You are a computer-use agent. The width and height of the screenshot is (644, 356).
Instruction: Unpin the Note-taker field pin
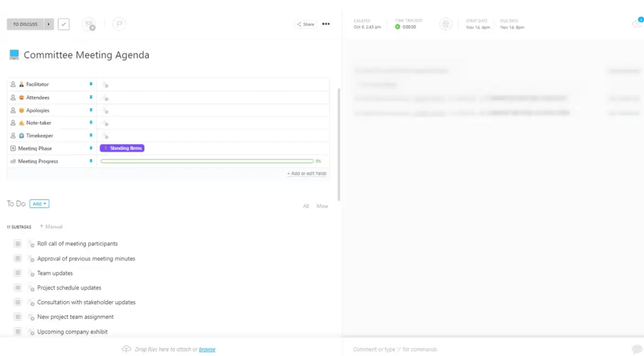coord(91,122)
